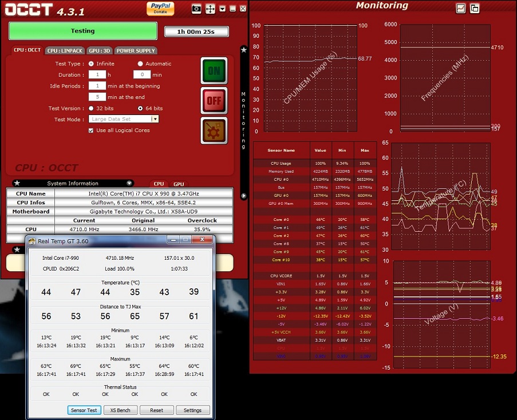Viewport: 517px width, 420px height.
Task: Click the red OFF stop test button
Action: (x=214, y=101)
